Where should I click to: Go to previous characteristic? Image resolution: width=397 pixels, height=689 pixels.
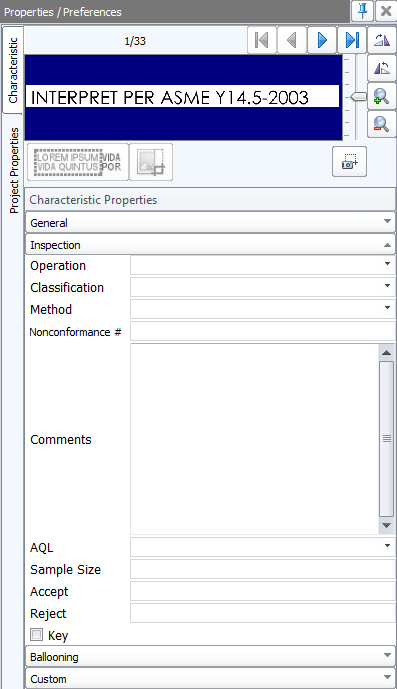pos(291,40)
